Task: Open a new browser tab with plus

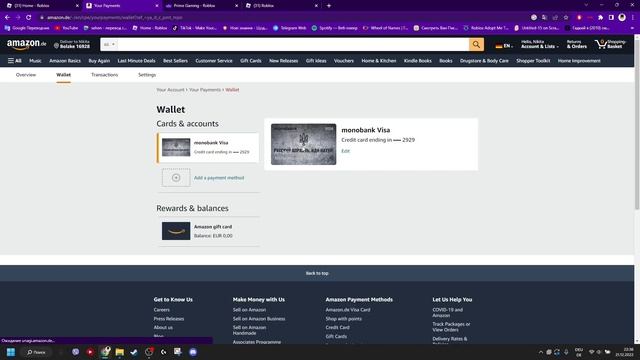Action: point(329,6)
